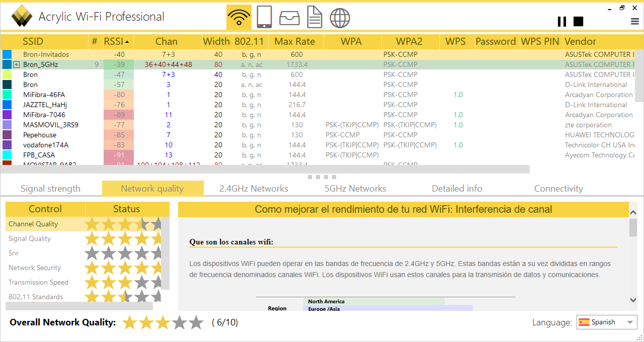The image size is (644, 342).
Task: Click the Wi-Fi access points view icon
Action: 239,17
